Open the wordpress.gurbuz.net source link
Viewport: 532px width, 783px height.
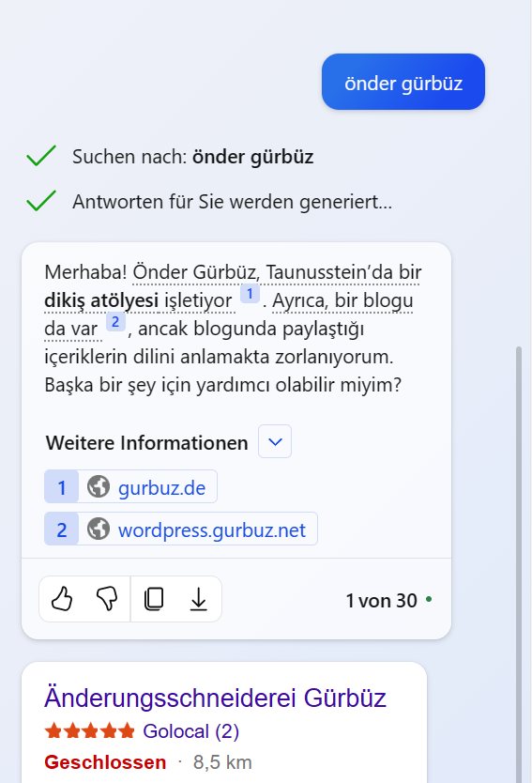pos(212,530)
